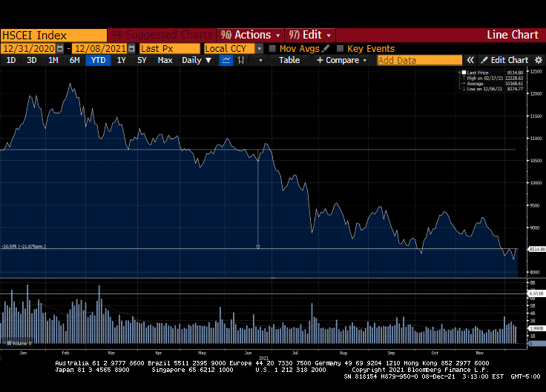Screen dimensions: 546x392
Task: Open Suggested Charts menu
Action: [162, 35]
